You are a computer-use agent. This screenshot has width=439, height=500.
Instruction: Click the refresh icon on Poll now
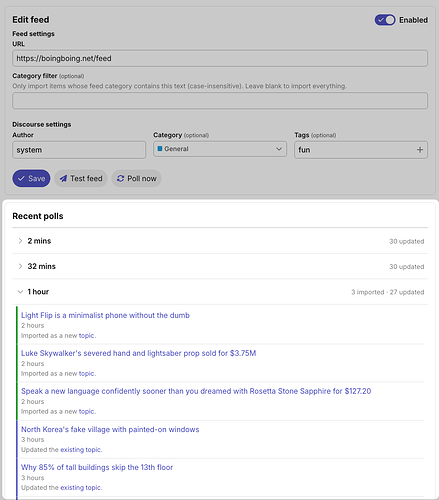120,179
